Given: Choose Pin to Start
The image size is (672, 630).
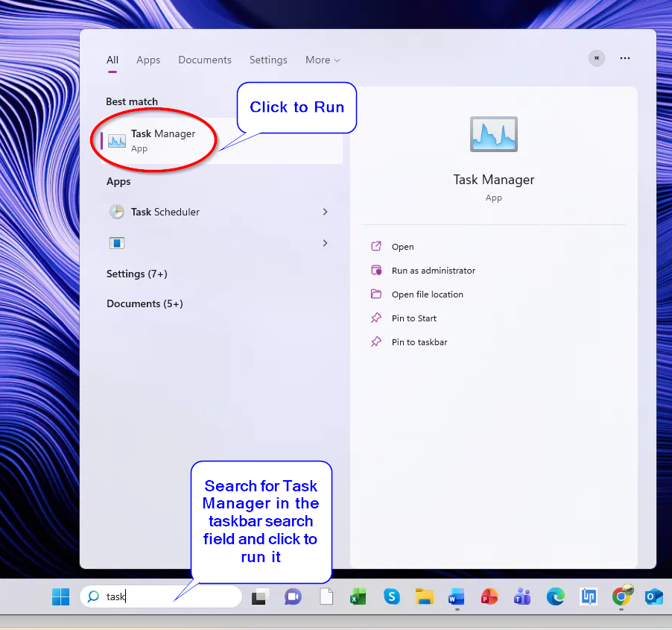Looking at the screenshot, I should click(x=414, y=318).
